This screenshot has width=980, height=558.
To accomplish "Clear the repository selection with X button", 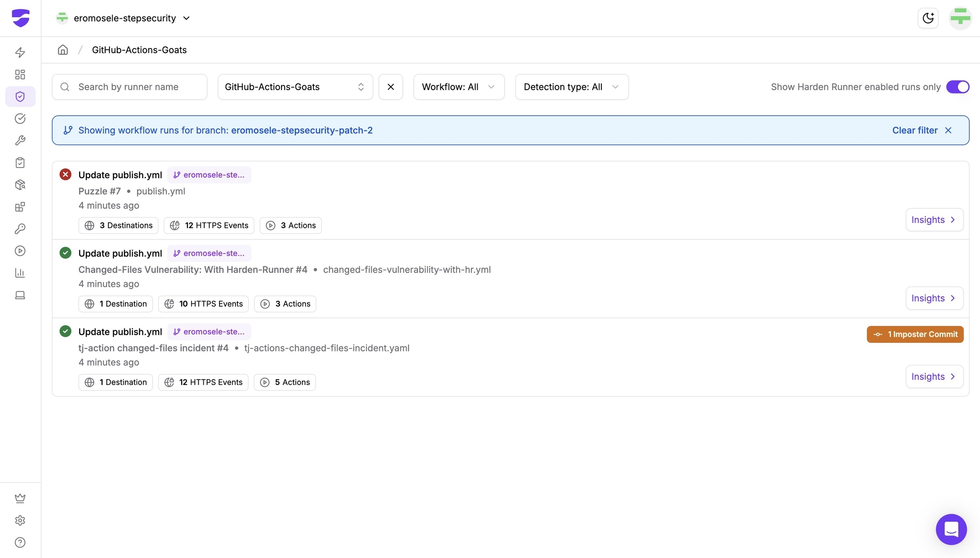I will [x=390, y=87].
